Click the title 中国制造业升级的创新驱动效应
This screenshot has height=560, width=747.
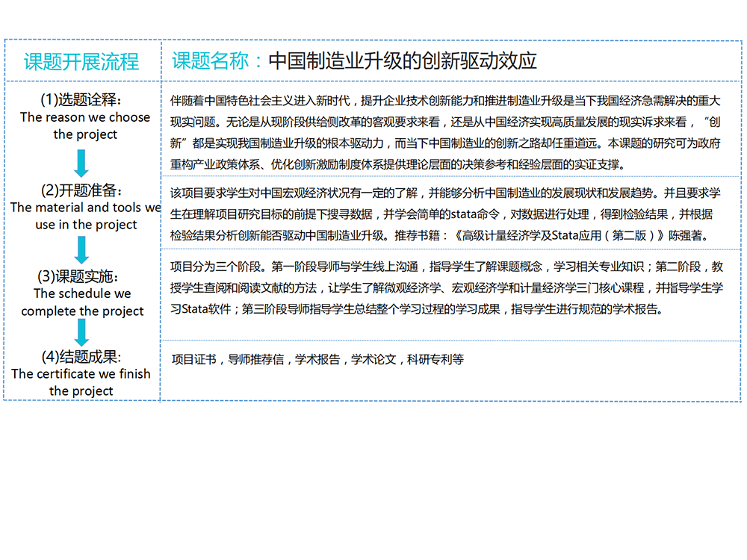click(403, 61)
